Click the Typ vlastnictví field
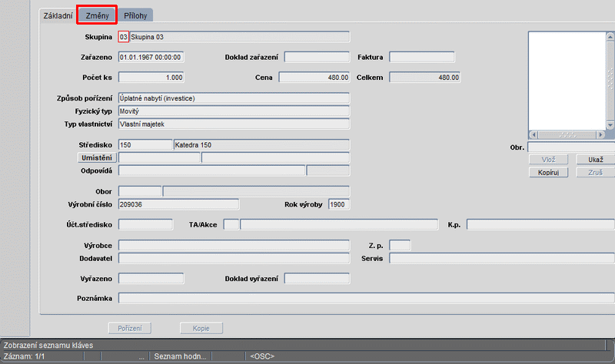The width and height of the screenshot is (615, 364). [234, 124]
